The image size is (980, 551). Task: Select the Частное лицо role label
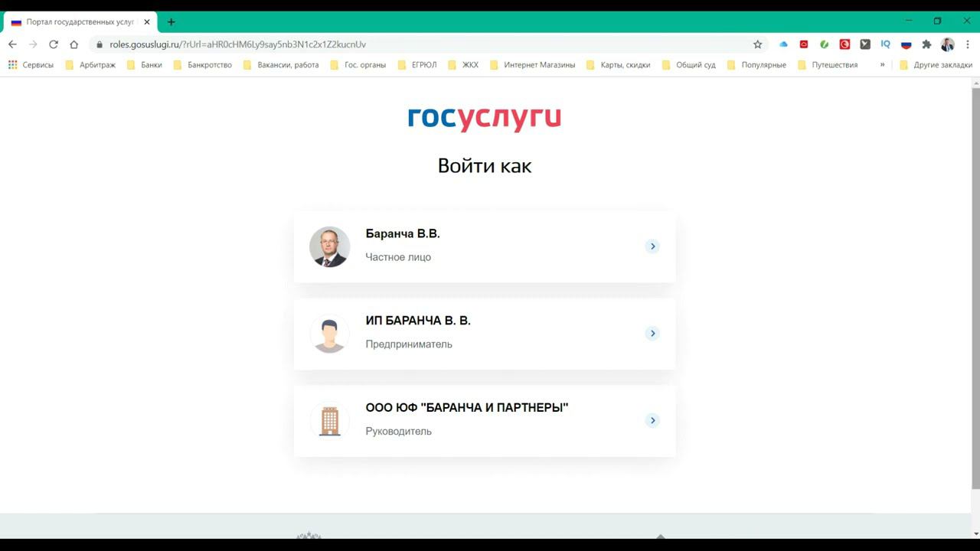point(398,257)
